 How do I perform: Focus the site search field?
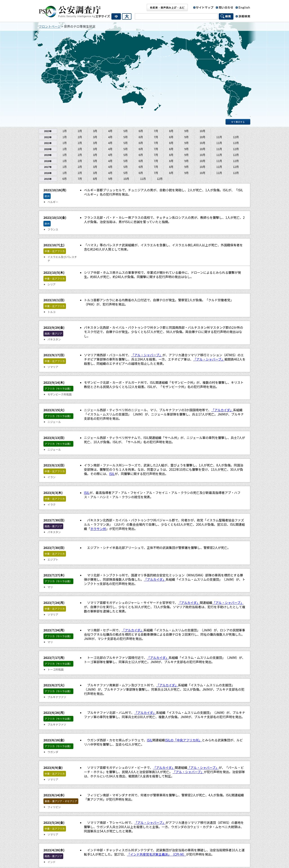(176, 16)
